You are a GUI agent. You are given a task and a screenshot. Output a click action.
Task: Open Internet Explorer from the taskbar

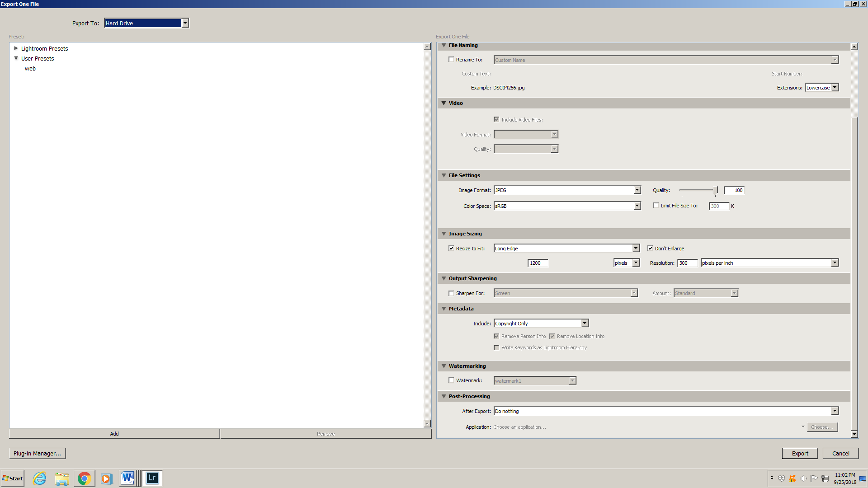tap(40, 478)
